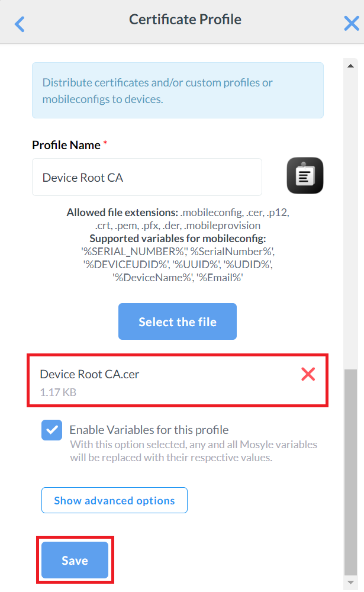Image resolution: width=364 pixels, height=592 pixels.
Task: Click the black clipboard profile icon
Action: pos(305,176)
